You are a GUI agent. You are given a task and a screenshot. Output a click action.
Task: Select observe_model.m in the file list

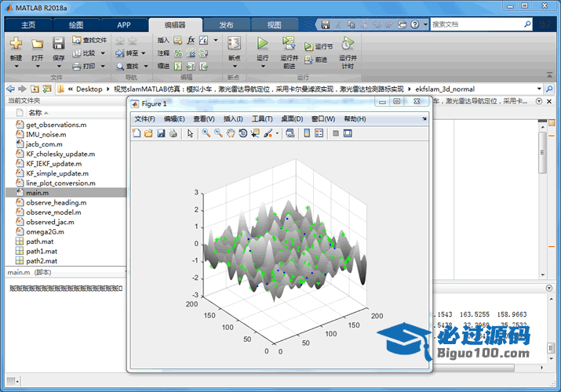[66, 212]
